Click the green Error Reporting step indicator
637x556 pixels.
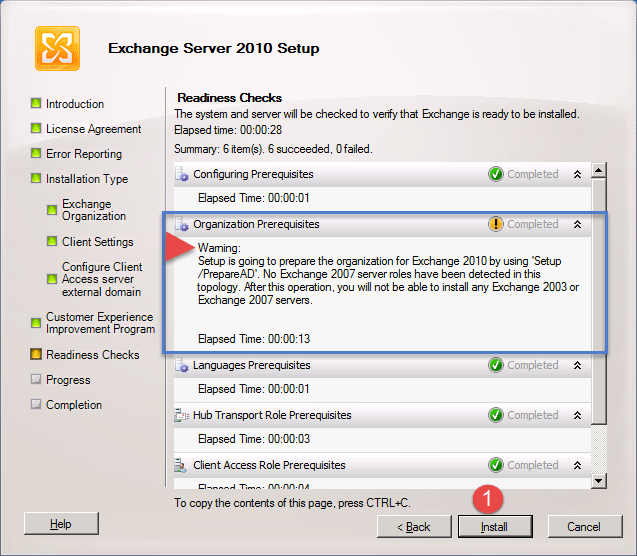point(36,153)
